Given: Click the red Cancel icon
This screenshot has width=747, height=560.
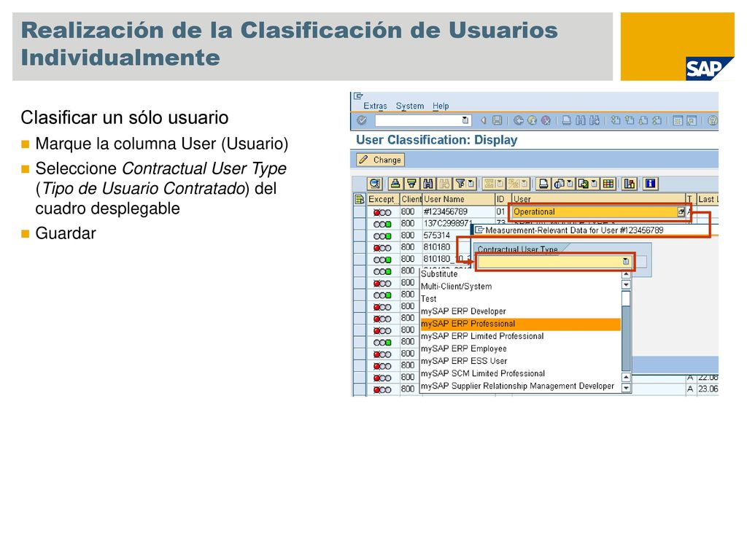Looking at the screenshot, I should tap(546, 120).
